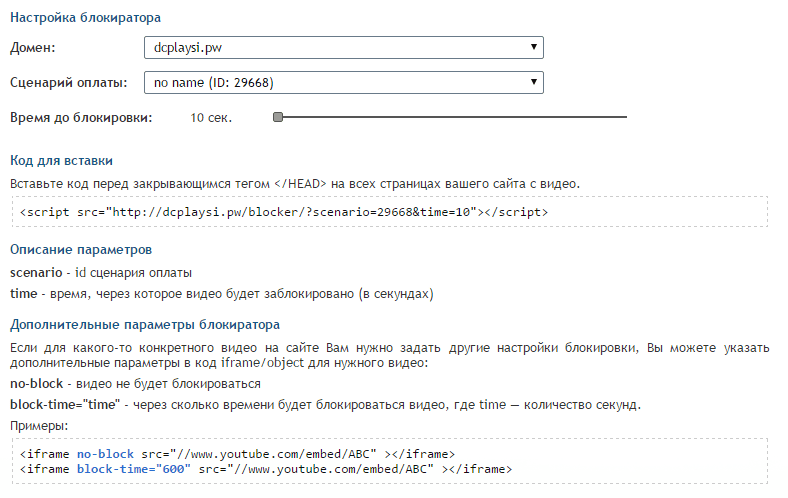Viewport: 788px width, 498px height.
Task: Click the script embed code box
Action: tap(390, 212)
